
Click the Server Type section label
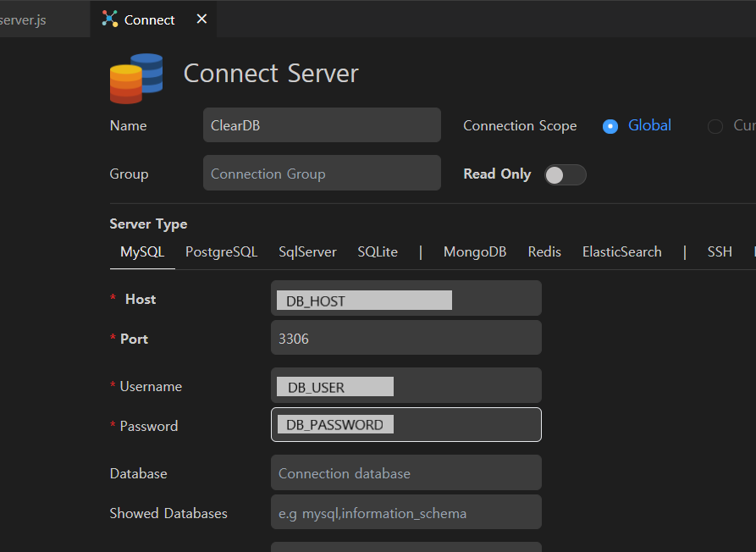tap(148, 224)
